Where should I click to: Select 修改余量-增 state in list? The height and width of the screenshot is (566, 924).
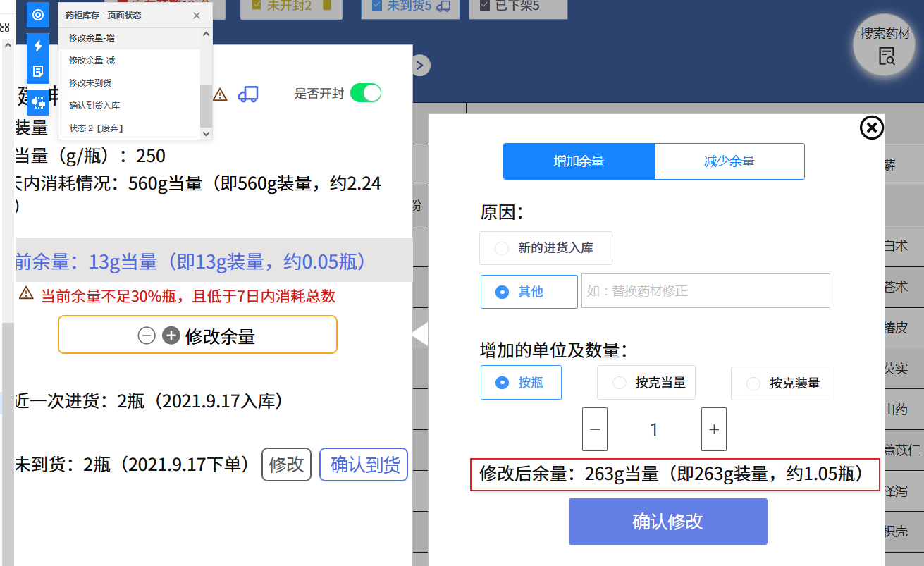(130, 37)
